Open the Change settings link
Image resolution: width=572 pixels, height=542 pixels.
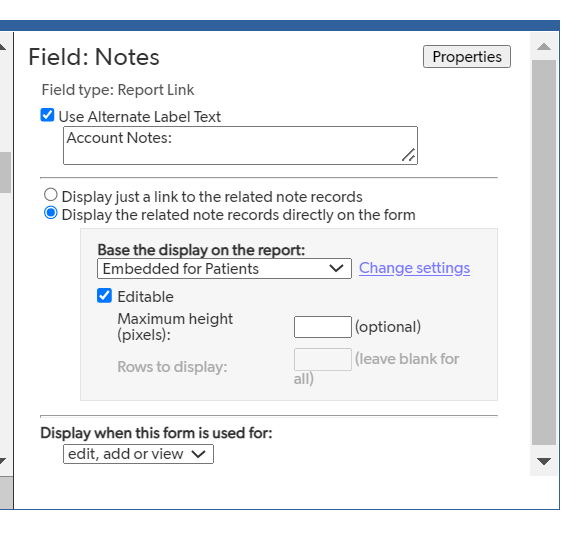point(414,268)
